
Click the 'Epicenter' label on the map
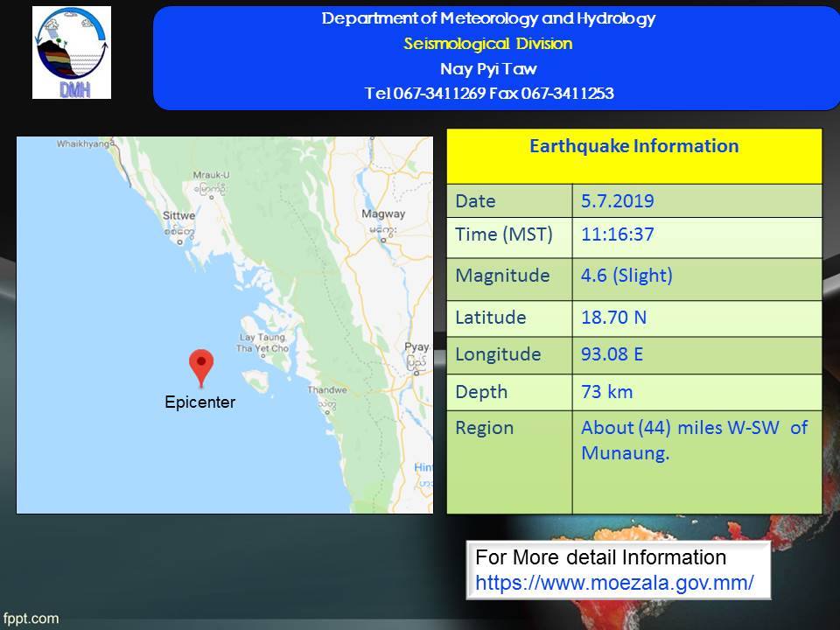(x=199, y=402)
